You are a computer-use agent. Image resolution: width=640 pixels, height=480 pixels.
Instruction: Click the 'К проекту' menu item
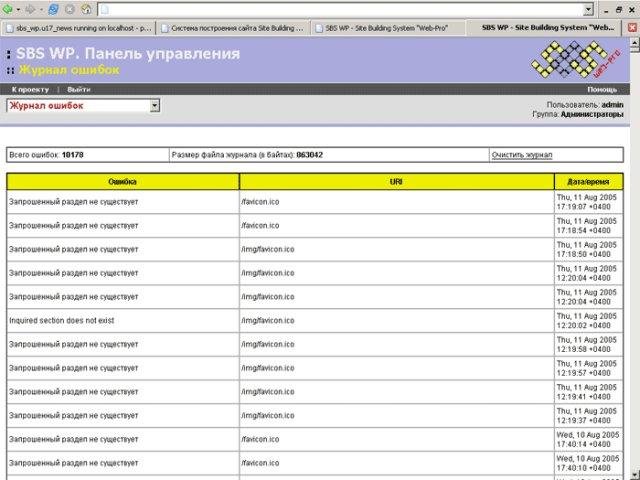(x=31, y=89)
